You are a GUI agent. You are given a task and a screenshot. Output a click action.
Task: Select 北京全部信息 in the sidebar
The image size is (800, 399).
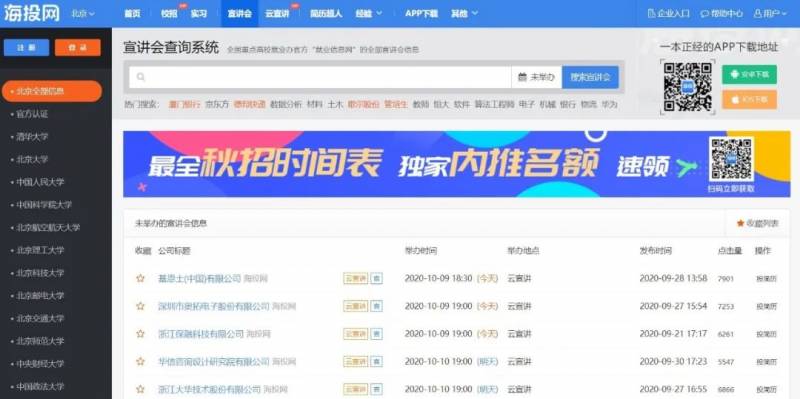tap(52, 91)
